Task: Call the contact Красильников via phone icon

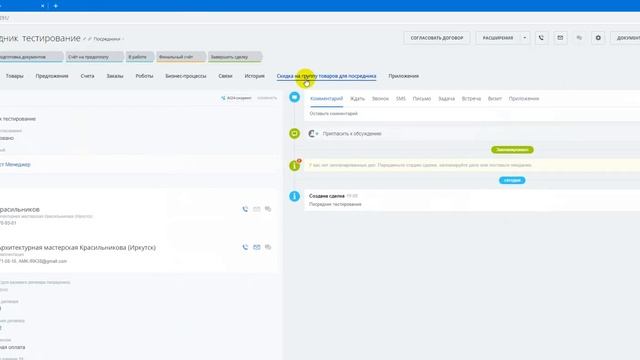Action: click(245, 209)
